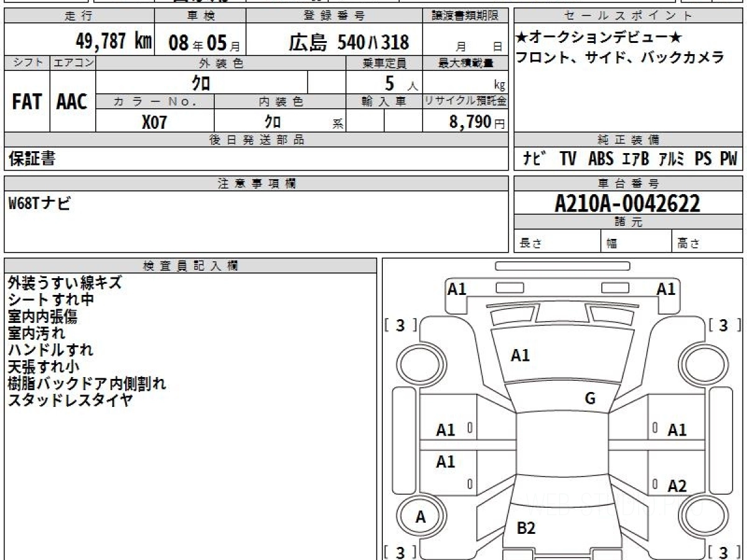Screen dimensions: 747x560
Task: Click the A2 mark on the diagram
Action: [x=677, y=486]
